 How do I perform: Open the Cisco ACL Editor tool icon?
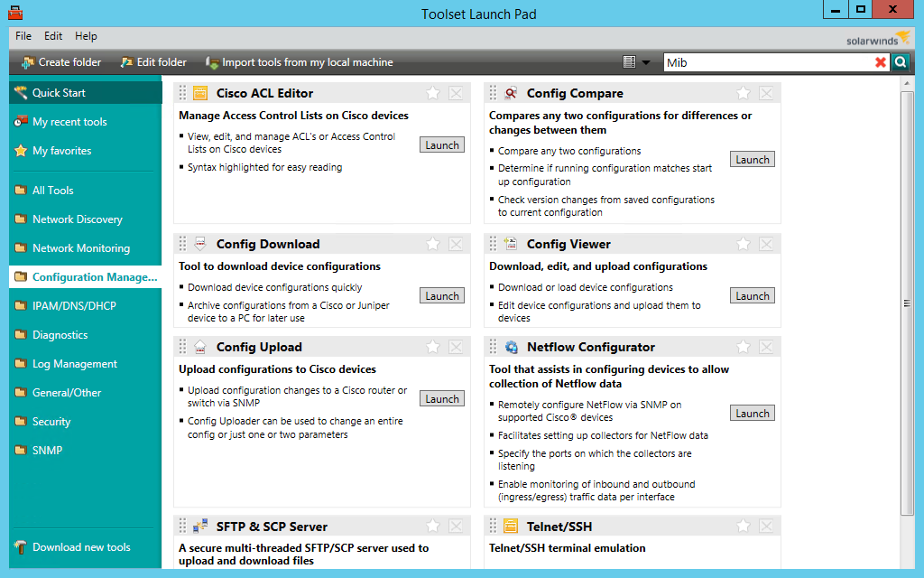[x=199, y=92]
